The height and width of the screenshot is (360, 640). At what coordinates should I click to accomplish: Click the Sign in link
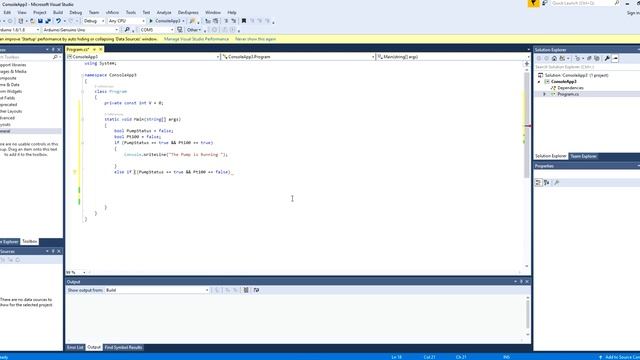pos(633,13)
